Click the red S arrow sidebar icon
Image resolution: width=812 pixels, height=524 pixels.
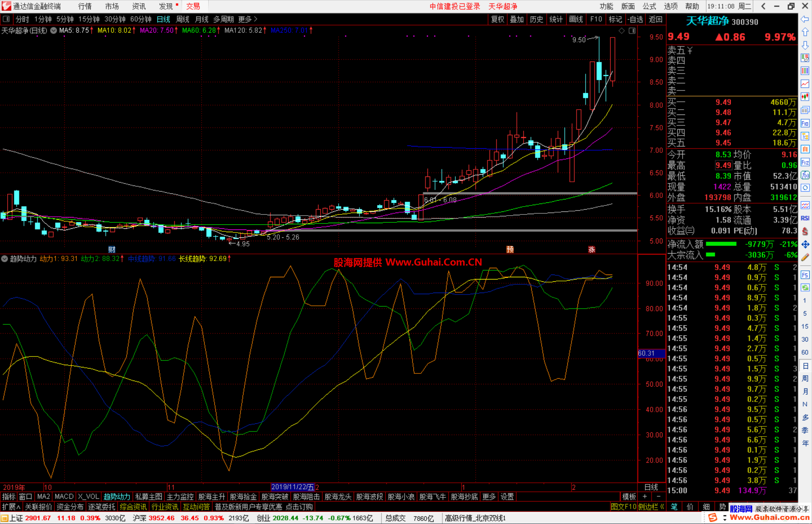[805, 231]
